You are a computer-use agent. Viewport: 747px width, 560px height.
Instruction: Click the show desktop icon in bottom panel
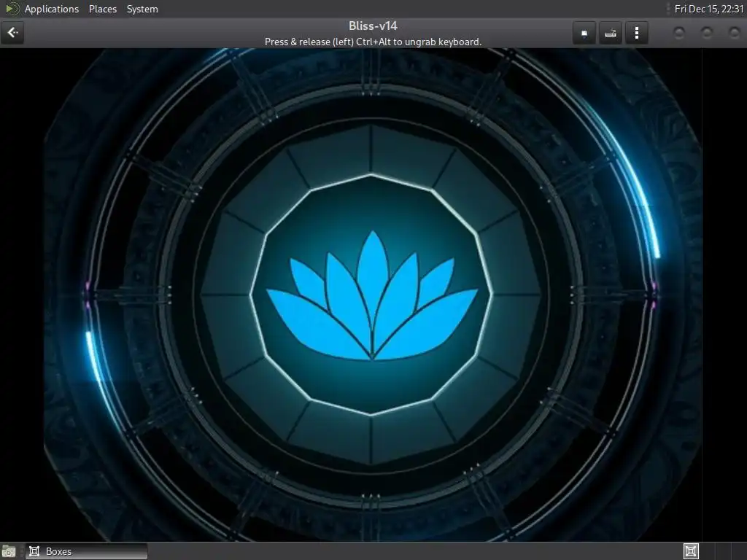(9, 551)
